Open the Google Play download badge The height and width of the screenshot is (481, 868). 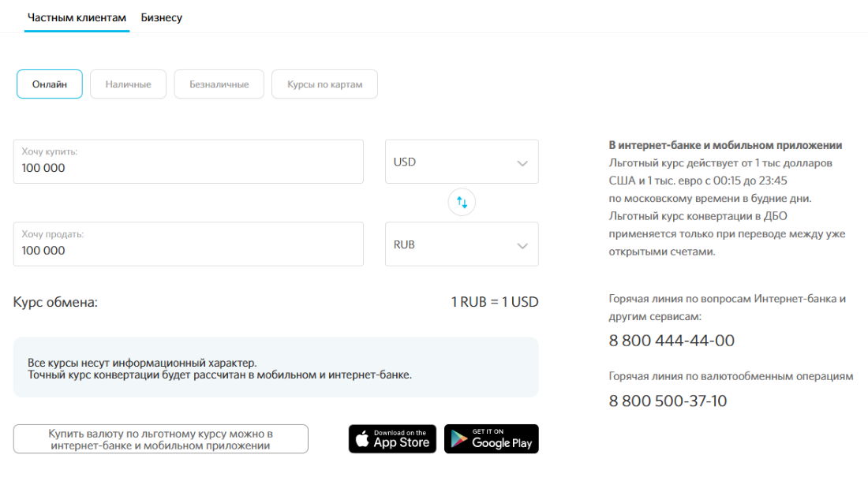(491, 438)
